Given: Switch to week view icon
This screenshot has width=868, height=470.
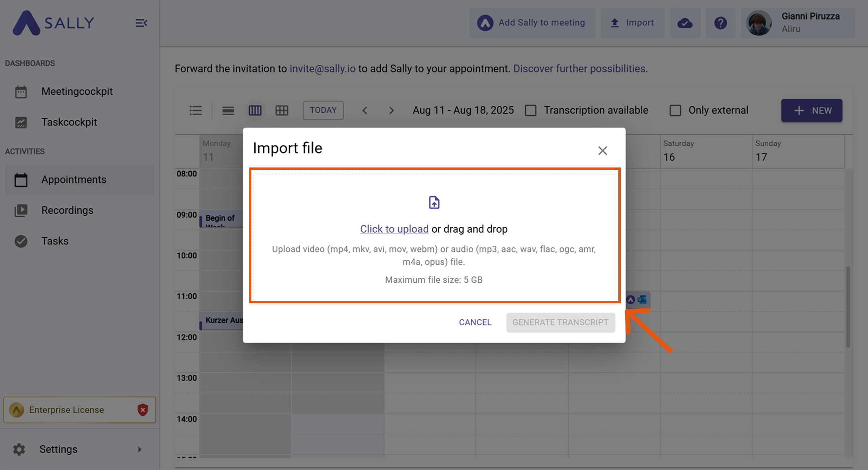Looking at the screenshot, I should pyautogui.click(x=255, y=110).
